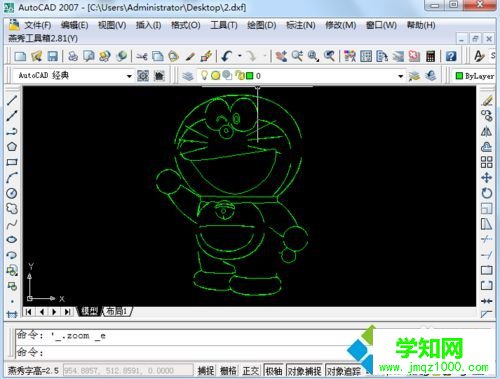Toggle 对象追踪 object tracking in status bar
500x379 pixels.
pos(344,370)
